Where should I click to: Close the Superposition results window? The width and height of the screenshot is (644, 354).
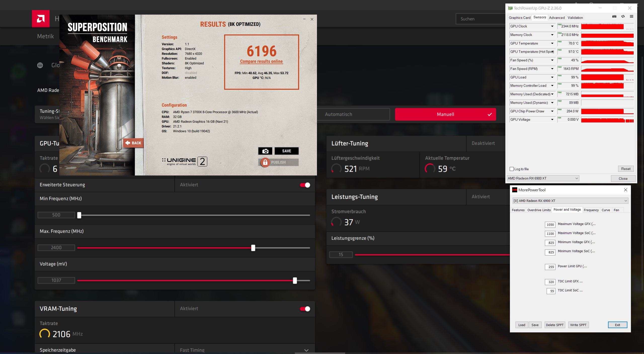coord(312,19)
